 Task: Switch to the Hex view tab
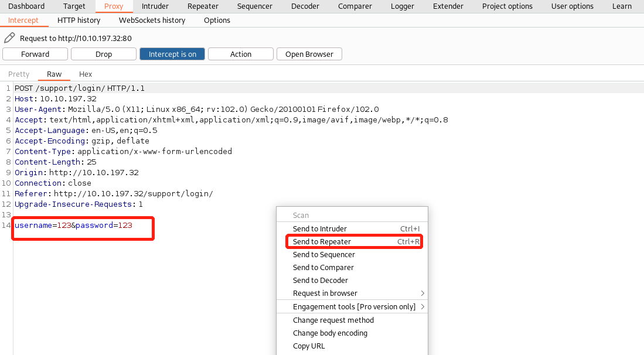click(86, 74)
